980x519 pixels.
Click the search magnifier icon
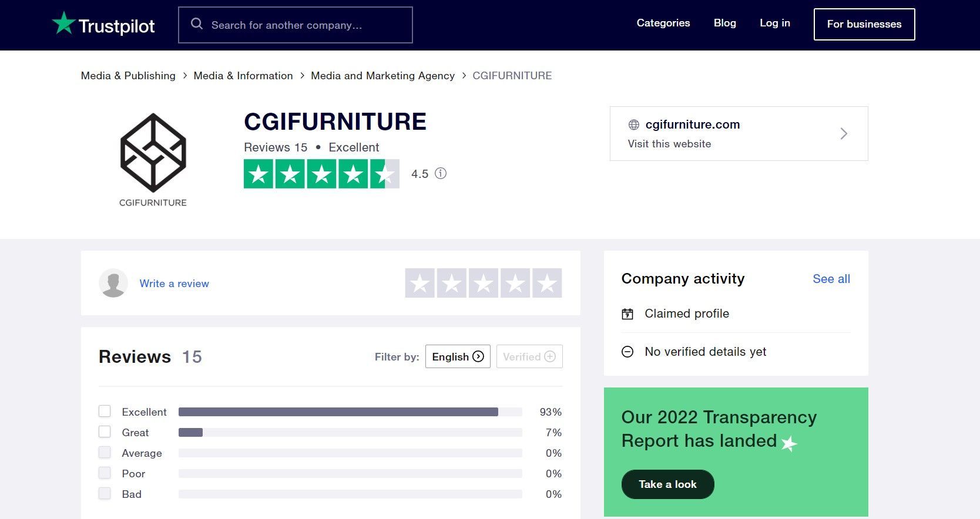tap(196, 24)
